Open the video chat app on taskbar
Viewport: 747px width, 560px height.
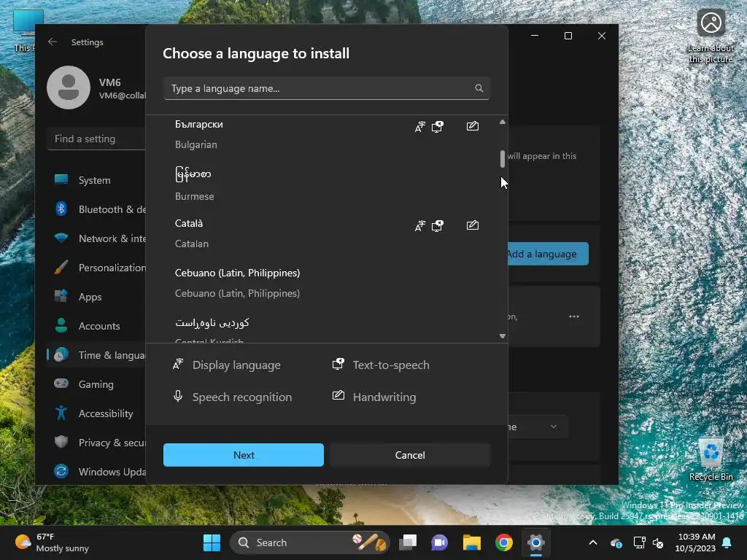[440, 542]
